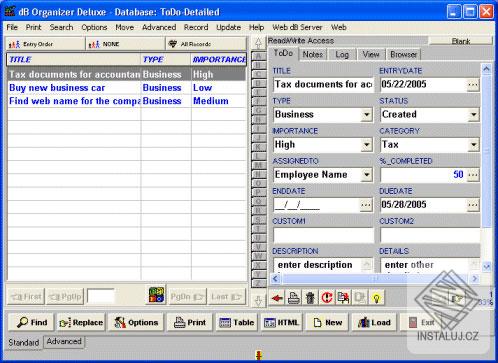498x363 pixels.
Task: Switch to the Advanced bottom tab
Action: click(64, 342)
